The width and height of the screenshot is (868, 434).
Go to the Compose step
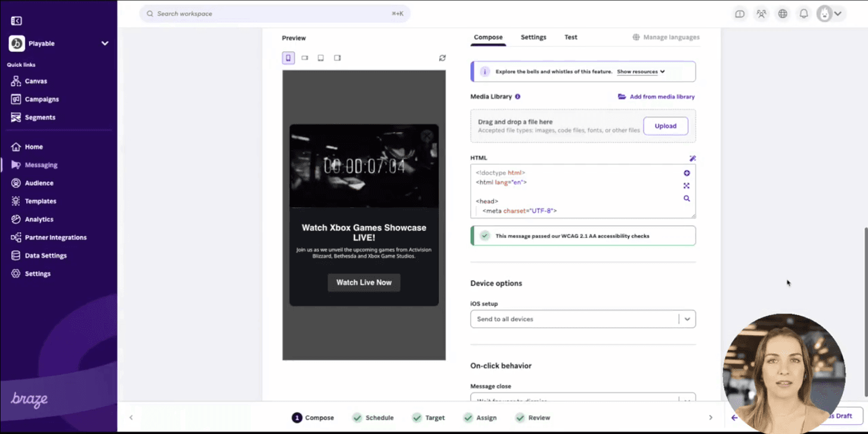coord(313,418)
